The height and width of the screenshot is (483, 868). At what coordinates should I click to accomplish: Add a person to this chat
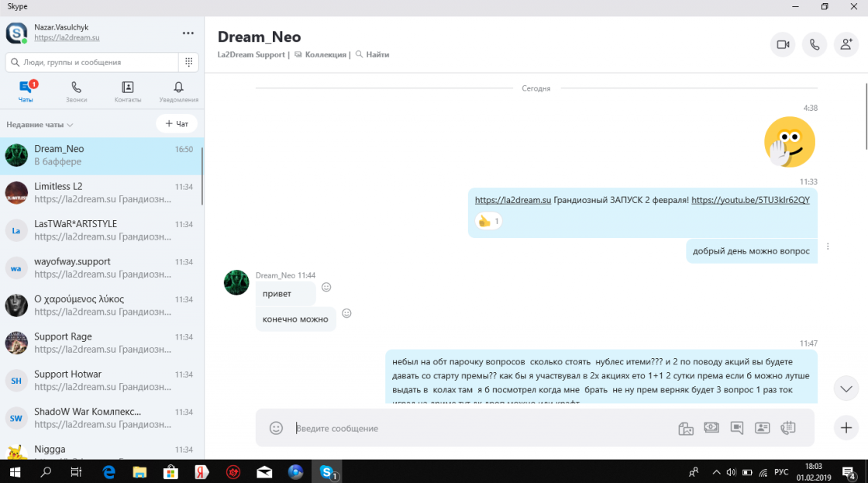click(x=846, y=45)
